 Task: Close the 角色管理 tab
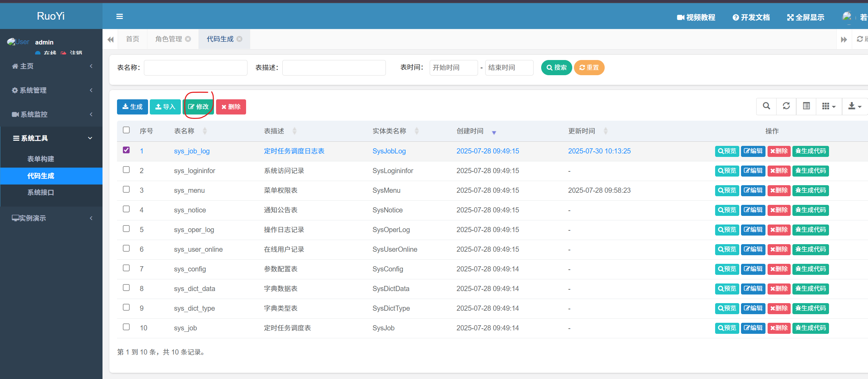click(188, 39)
